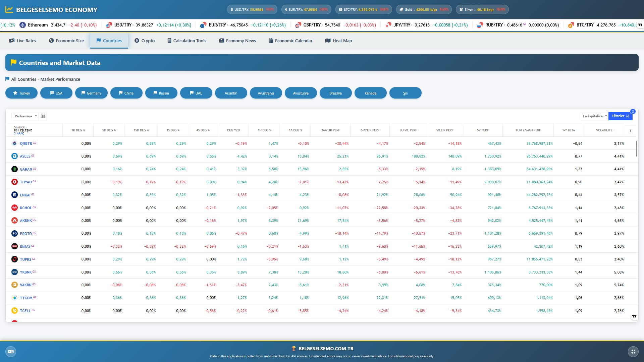Viewport: 644px width, 362px height.
Task: Click the column setup icon beside Performans
Action: point(43,116)
